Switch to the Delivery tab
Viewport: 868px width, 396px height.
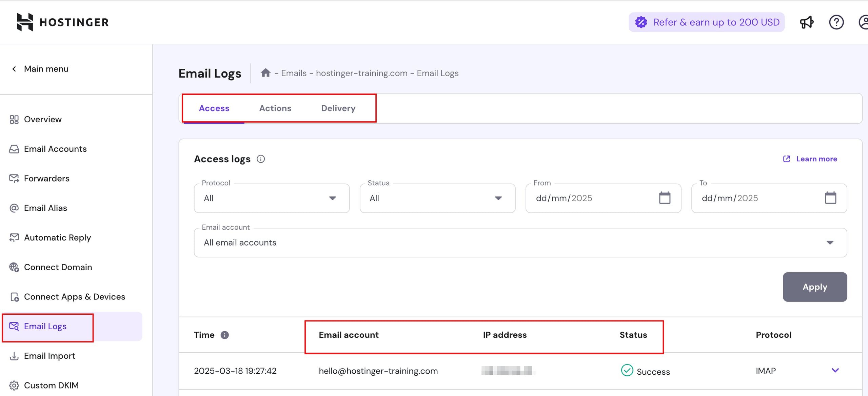338,108
